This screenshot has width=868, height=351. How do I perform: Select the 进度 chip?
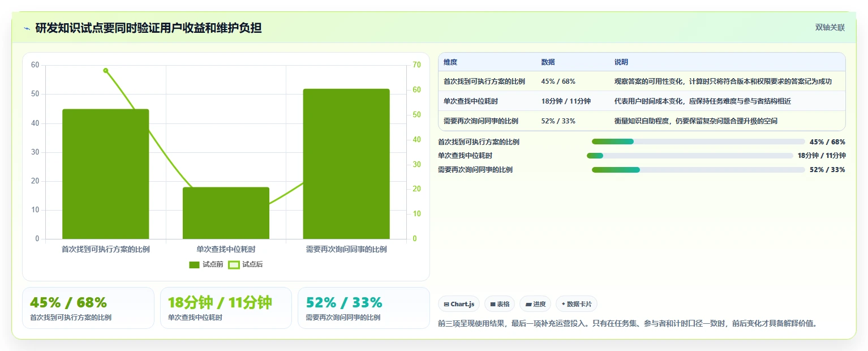tap(535, 304)
